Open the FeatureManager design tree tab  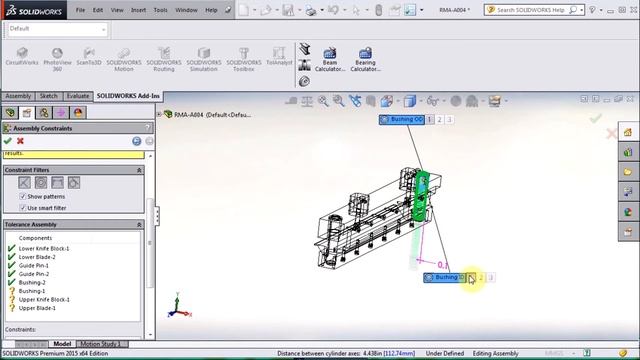(10, 113)
